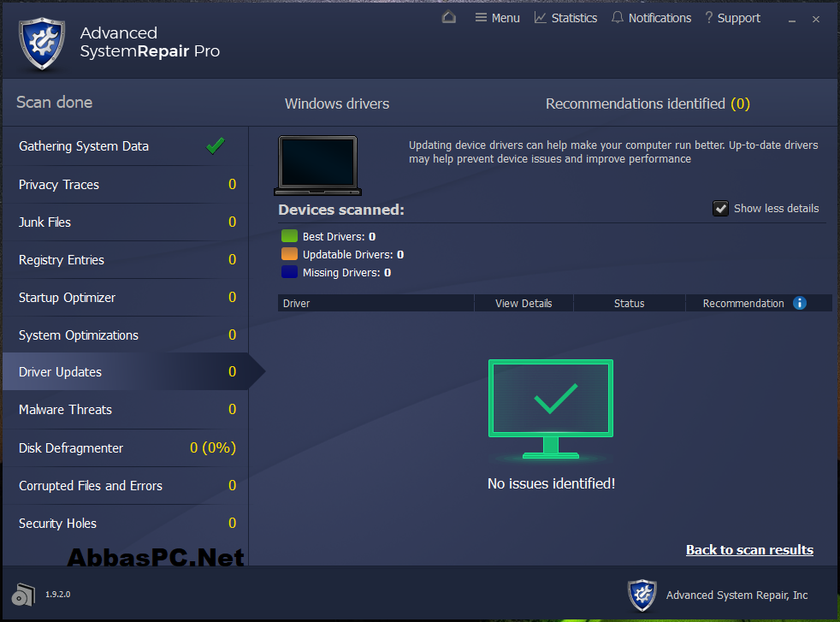This screenshot has height=622, width=840.
Task: Open the Malware Threats category
Action: (126, 409)
